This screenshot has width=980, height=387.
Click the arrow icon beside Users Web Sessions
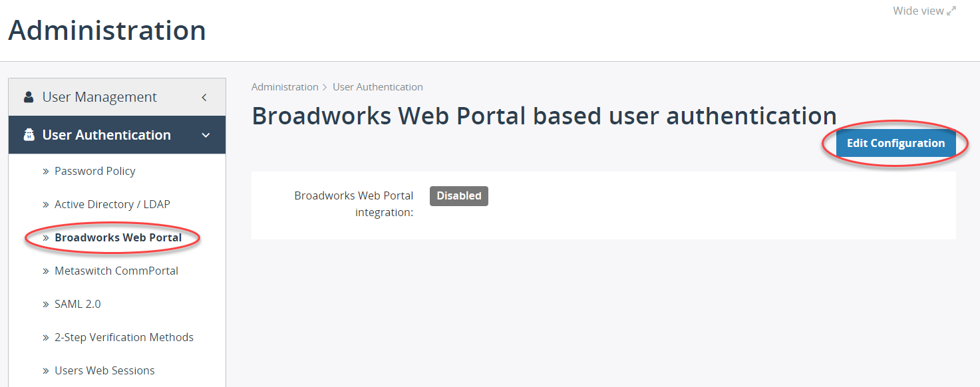[45, 370]
